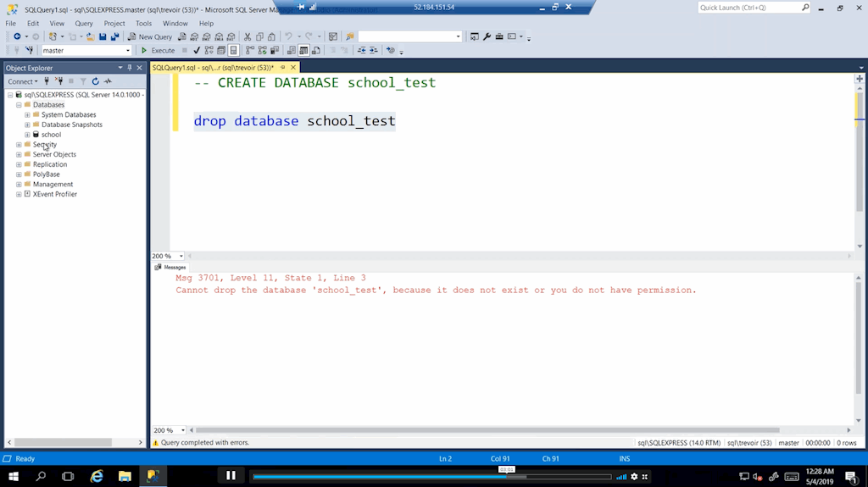Cut selection with the scissors icon
This screenshot has height=487, width=868.
(248, 36)
